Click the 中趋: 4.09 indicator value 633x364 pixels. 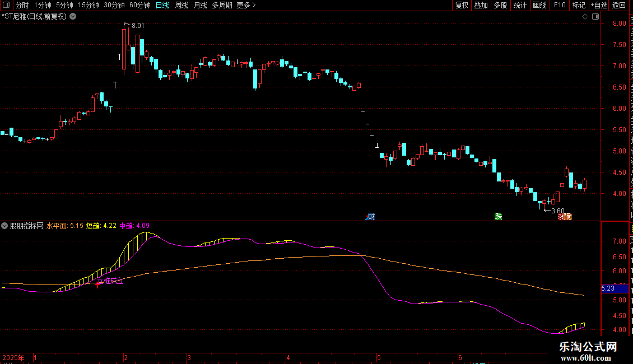134,226
